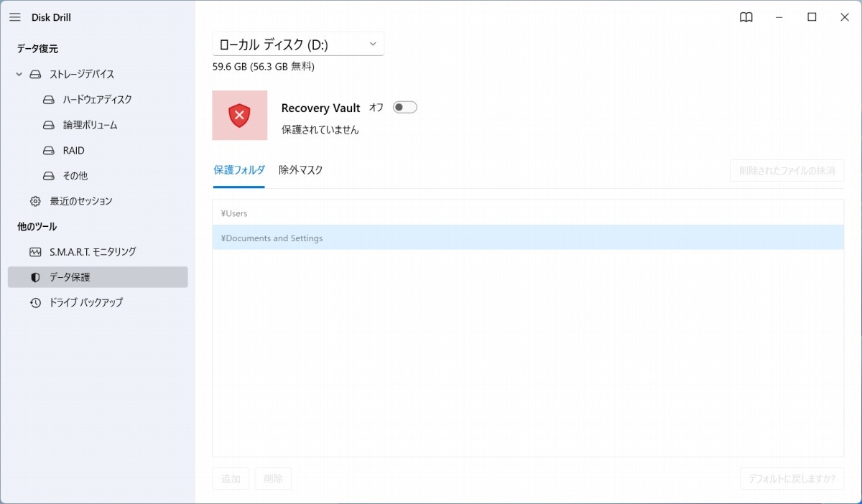This screenshot has width=862, height=504.
Task: Open the hamburger menu next to Disk Drill
Action: click(14, 17)
